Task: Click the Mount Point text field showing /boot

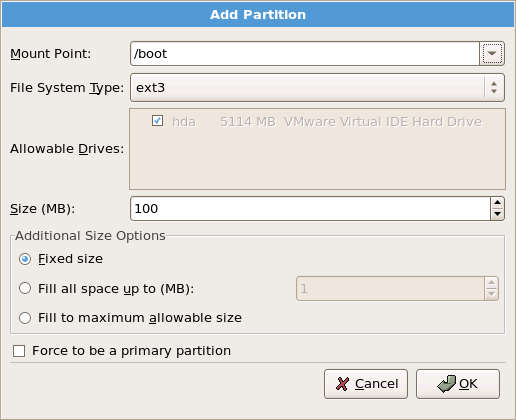Action: click(x=305, y=53)
